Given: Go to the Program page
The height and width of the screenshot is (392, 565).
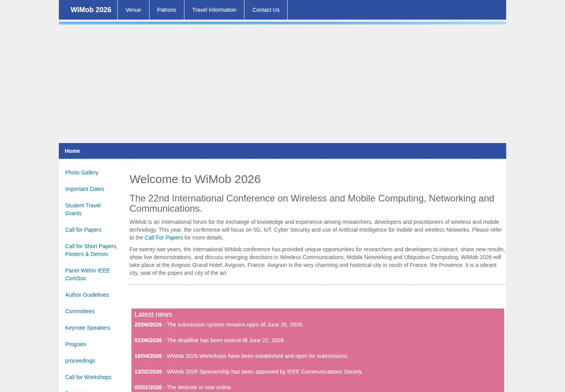Looking at the screenshot, I should [76, 344].
